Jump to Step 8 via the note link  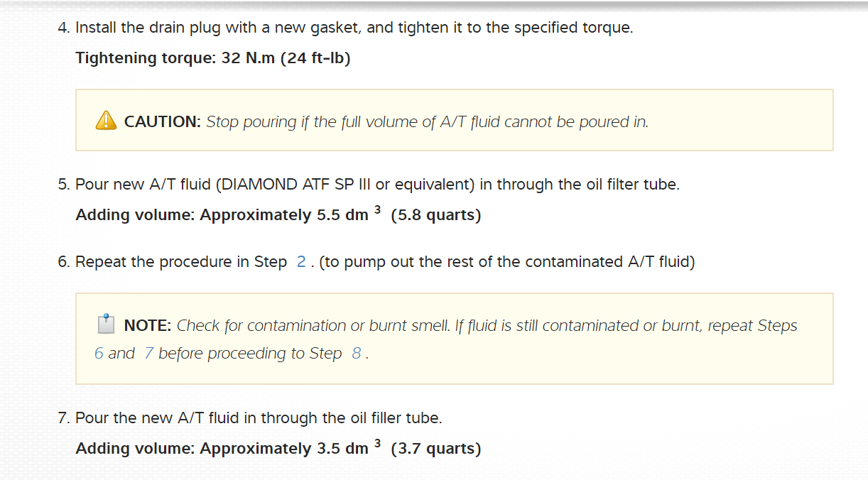[x=357, y=354]
